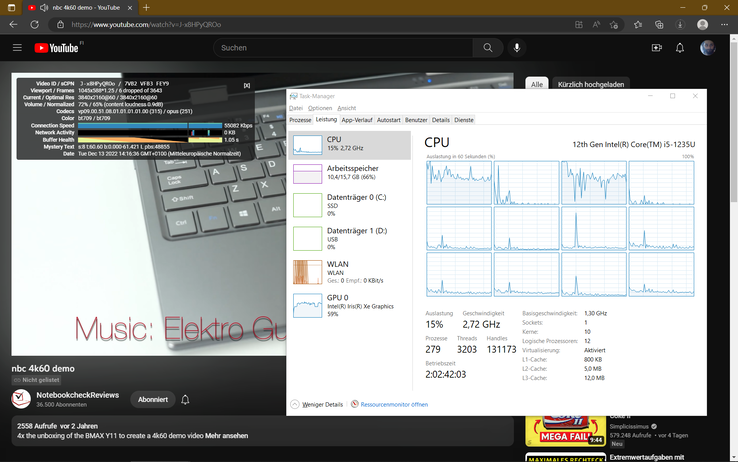Viewport: 738px width, 462px height.
Task: Switch to App-Verlauf tab
Action: (357, 120)
